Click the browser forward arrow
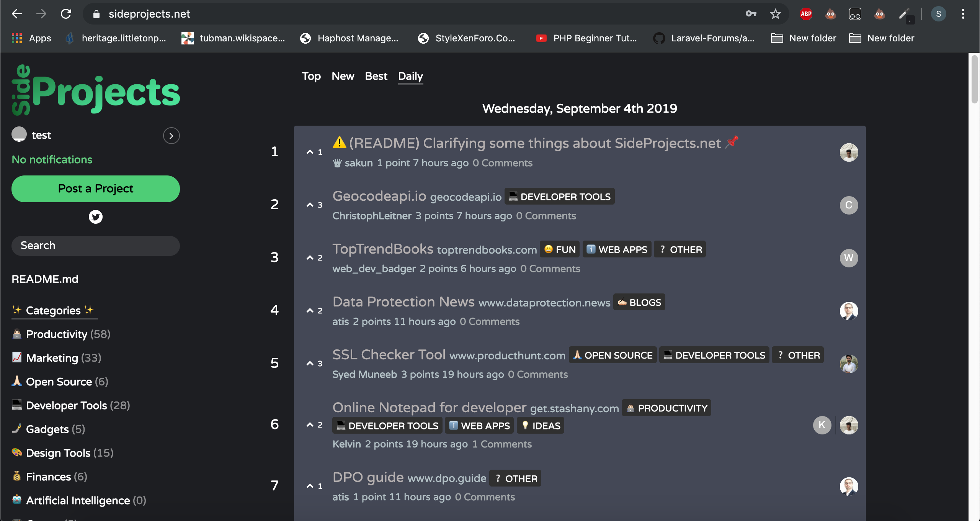 [x=41, y=14]
